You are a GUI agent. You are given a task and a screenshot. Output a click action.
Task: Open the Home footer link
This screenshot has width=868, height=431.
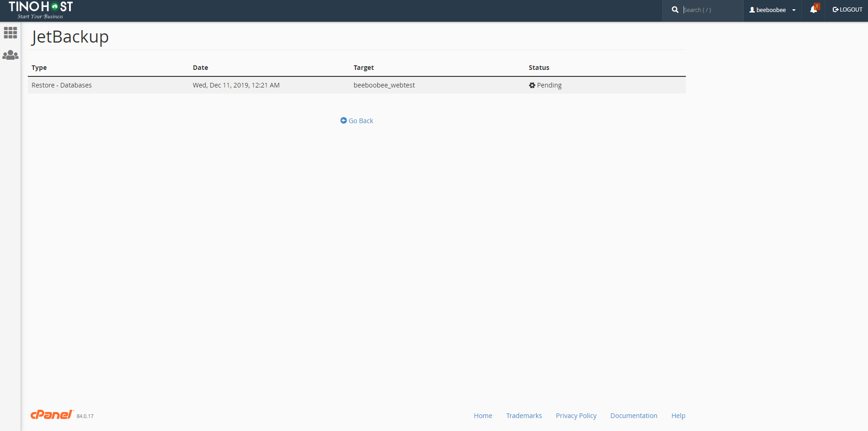pos(483,416)
